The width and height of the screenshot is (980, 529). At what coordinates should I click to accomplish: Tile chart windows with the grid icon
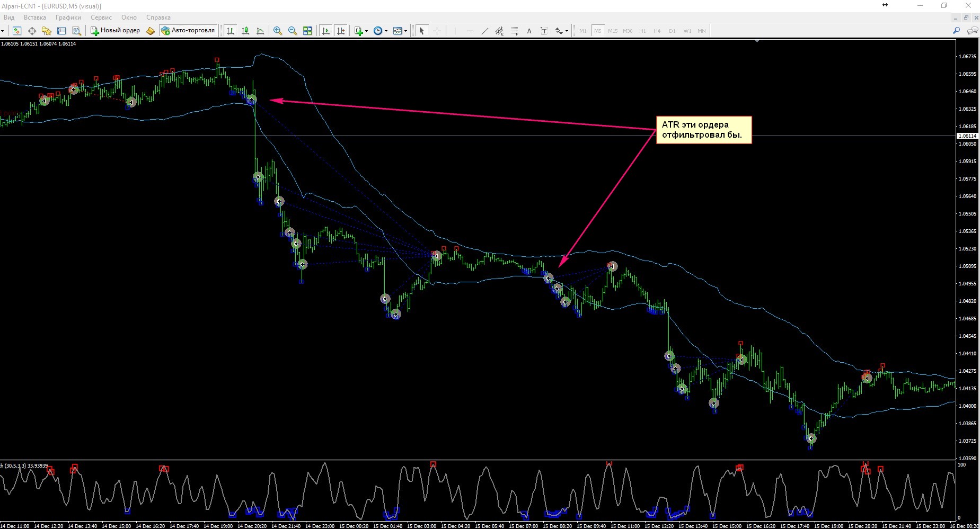(x=307, y=31)
